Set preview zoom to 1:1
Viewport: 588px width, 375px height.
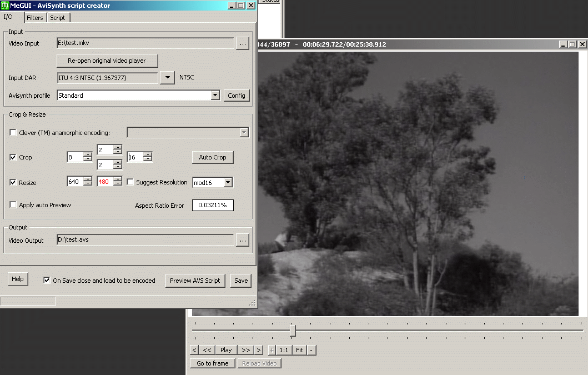tap(284, 350)
